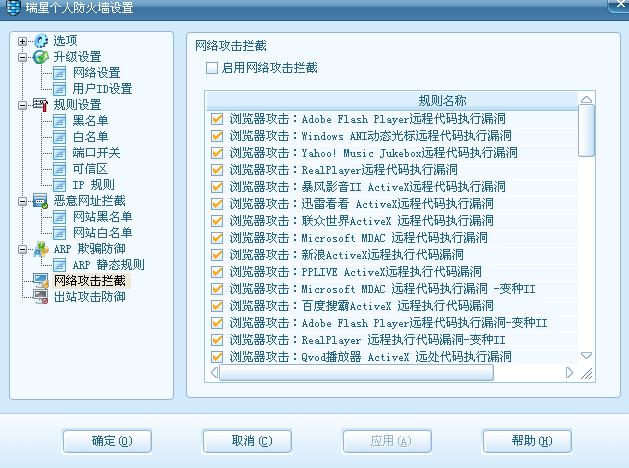Screen dimensions: 629x468
Task: Select 端口开关 in the tree
Action: coord(96,153)
